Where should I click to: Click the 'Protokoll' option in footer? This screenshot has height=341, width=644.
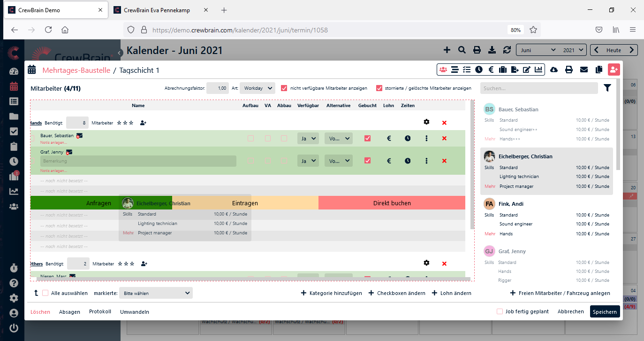[100, 311]
